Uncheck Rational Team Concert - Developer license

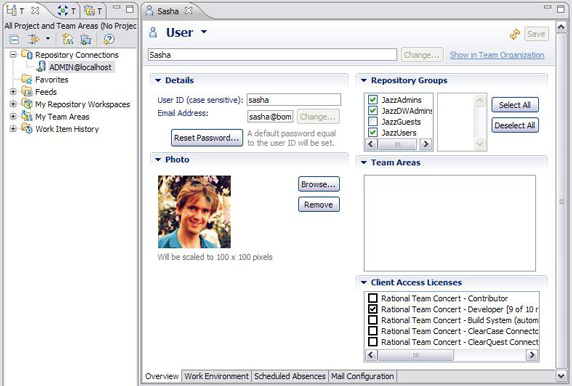click(373, 309)
